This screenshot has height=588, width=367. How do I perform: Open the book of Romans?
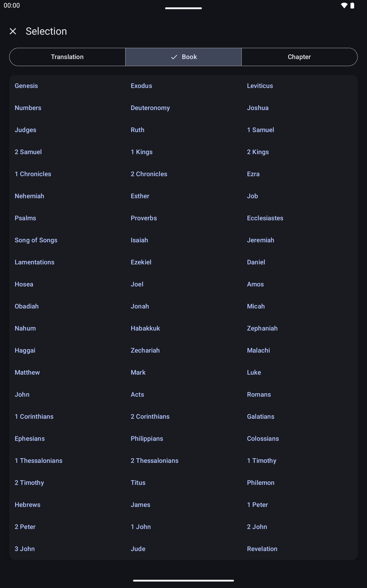(259, 394)
